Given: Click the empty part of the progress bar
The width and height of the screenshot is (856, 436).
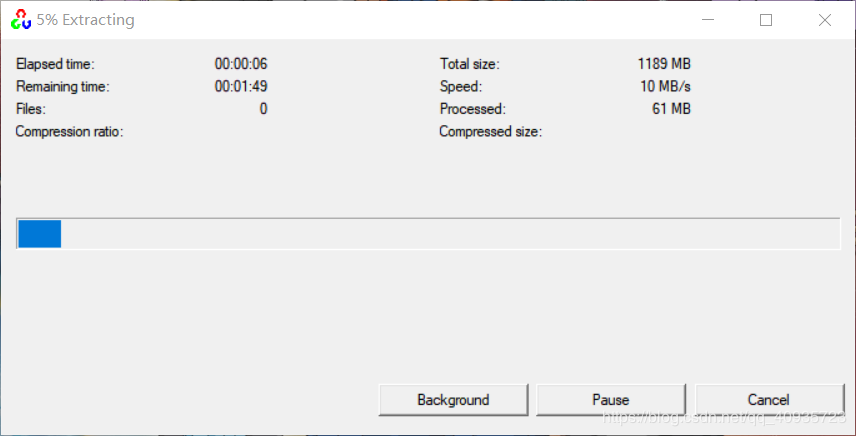Looking at the screenshot, I should (x=450, y=234).
